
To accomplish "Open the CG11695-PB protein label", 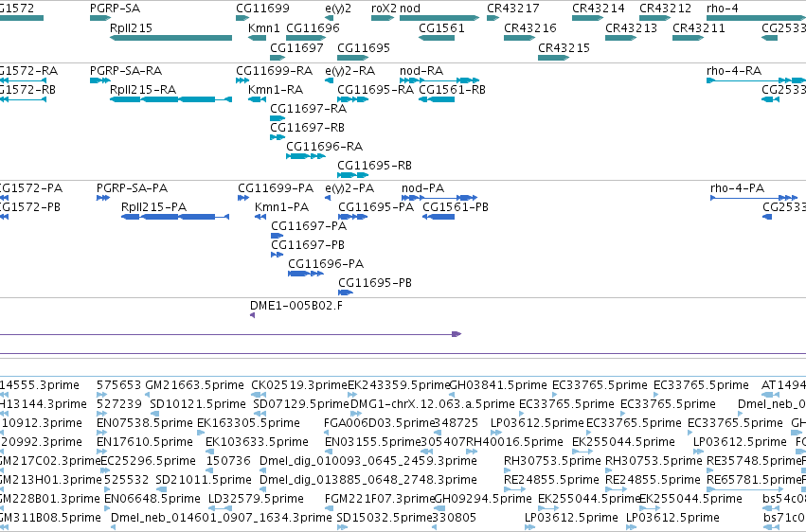I will [x=375, y=283].
